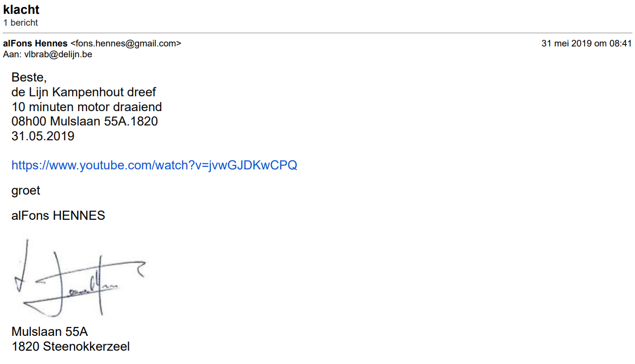This screenshot has height=364, width=635.
Task: Click the date 31.05.2019 in the body
Action: pyautogui.click(x=43, y=136)
